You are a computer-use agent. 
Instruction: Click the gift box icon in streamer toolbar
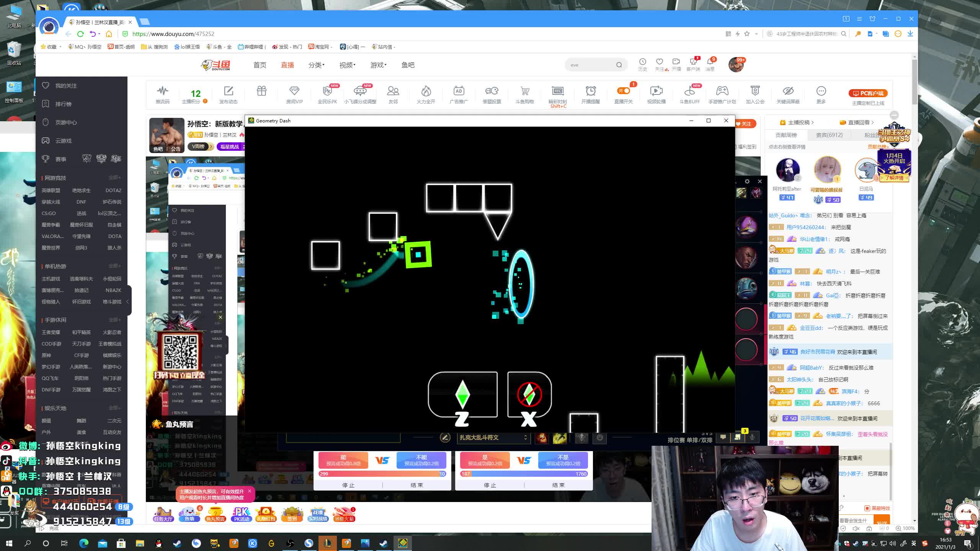point(261,91)
